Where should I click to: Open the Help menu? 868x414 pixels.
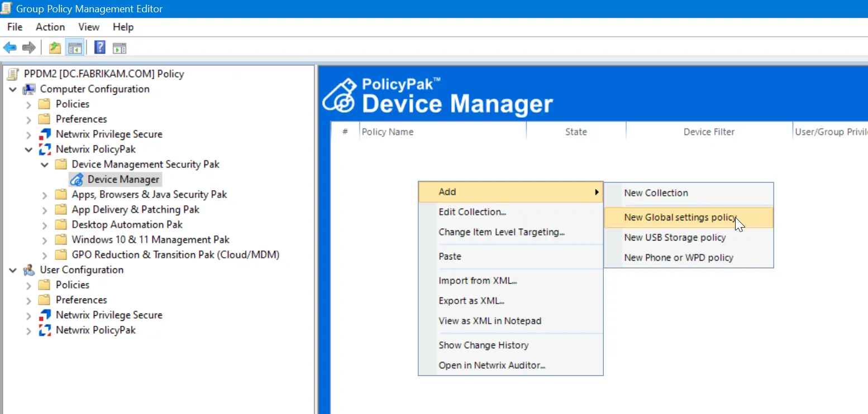click(123, 27)
